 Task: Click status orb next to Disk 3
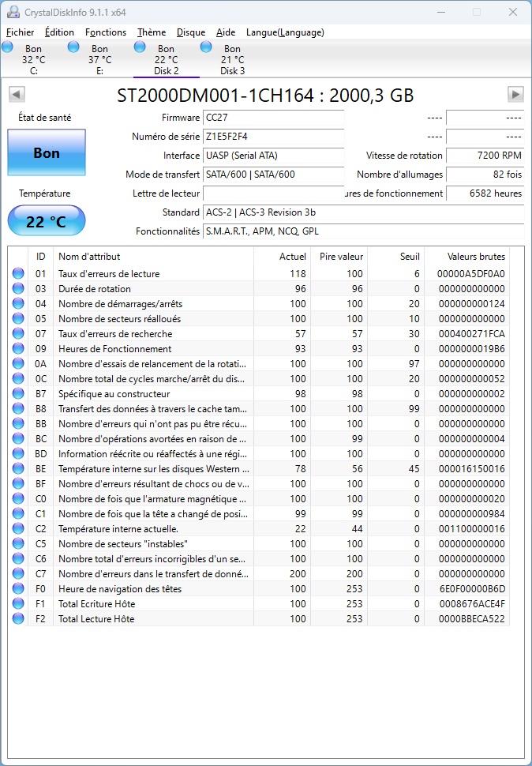tap(206, 47)
